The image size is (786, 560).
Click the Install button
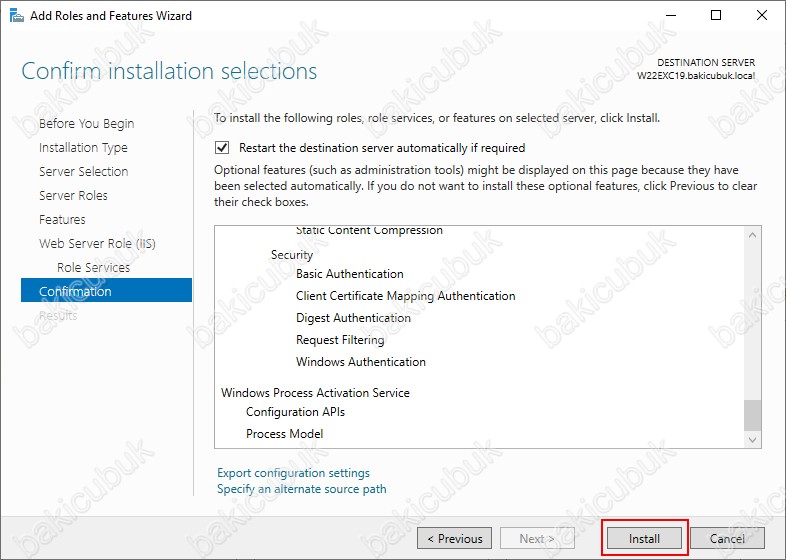644,538
